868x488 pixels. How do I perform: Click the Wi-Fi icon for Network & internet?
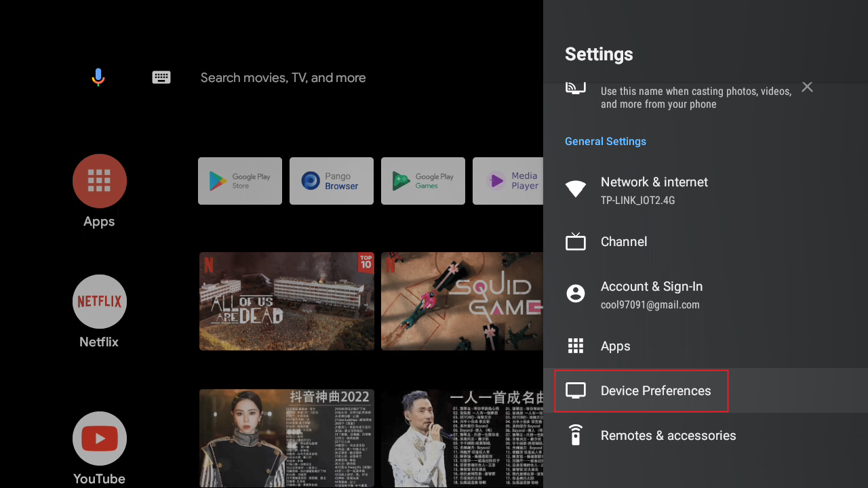pos(576,190)
